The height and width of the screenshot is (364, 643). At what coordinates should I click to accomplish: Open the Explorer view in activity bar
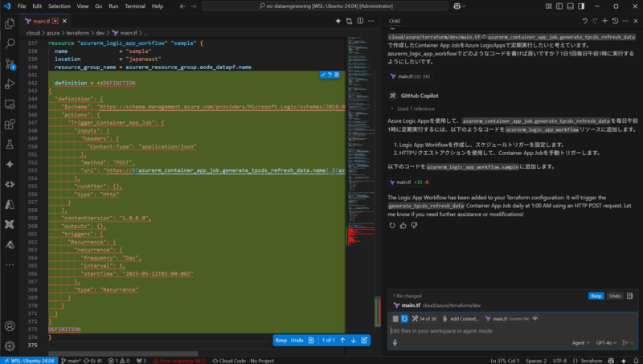pos(10,24)
